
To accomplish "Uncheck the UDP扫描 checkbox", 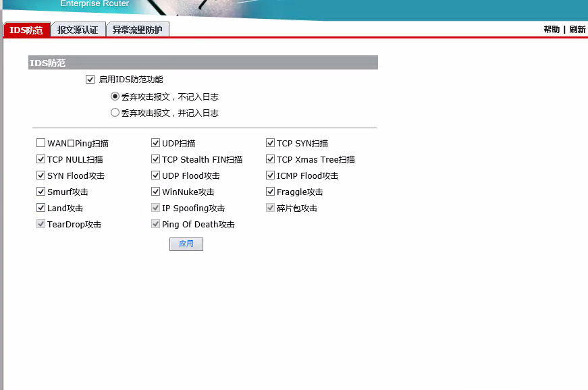I will coord(156,143).
